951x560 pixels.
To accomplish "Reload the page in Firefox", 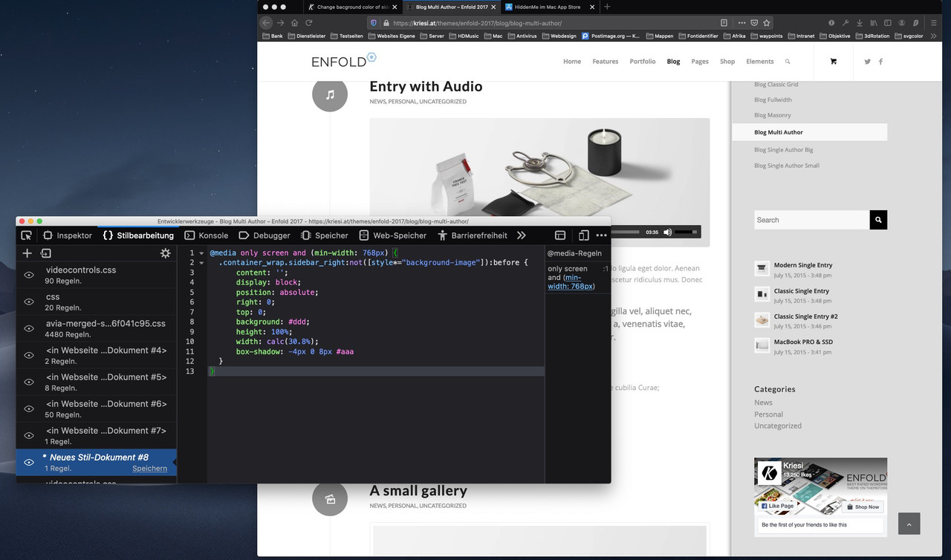I will (x=308, y=22).
